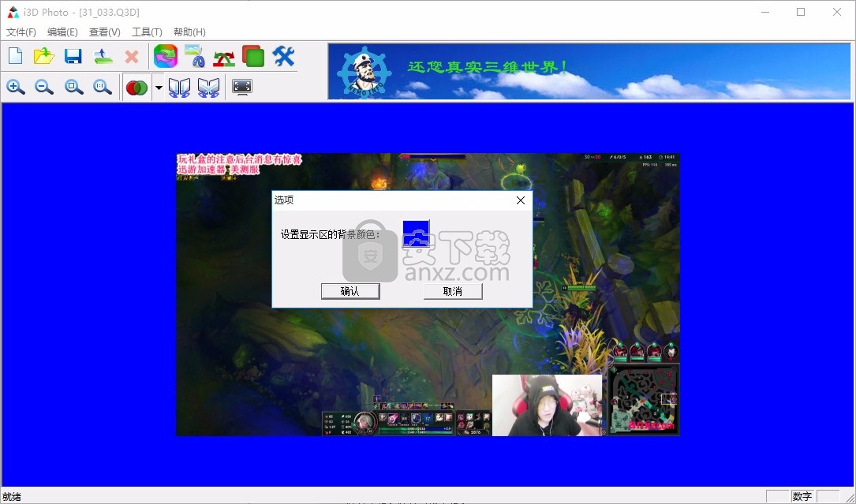Click the 就绪 status text

tap(12, 496)
